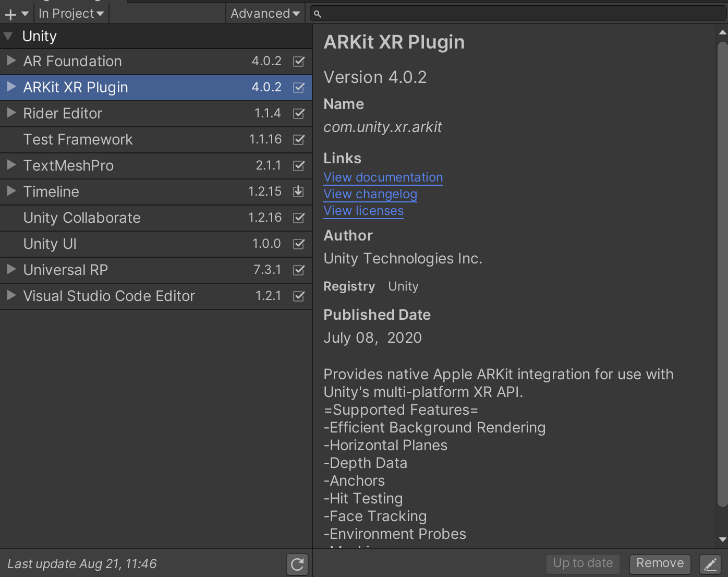The width and height of the screenshot is (728, 577).
Task: Click AR Foundation installed checkmark icon
Action: pos(299,61)
